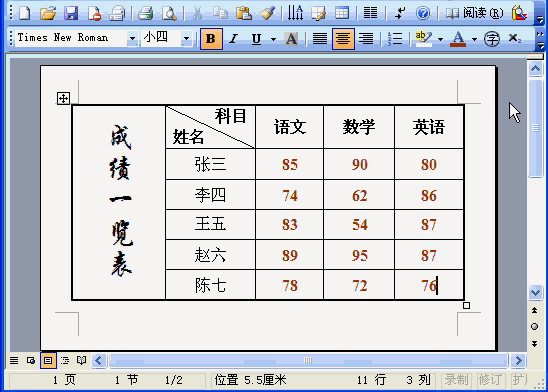This screenshot has height=392, width=548.
Task: Open the Times New Roman font dropdown
Action: pyautogui.click(x=132, y=38)
